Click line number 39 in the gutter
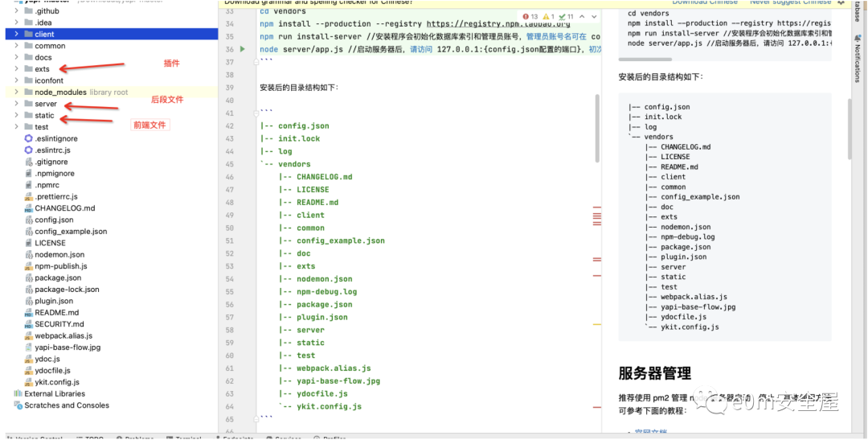Screen dimensions: 868x440 click(x=231, y=88)
